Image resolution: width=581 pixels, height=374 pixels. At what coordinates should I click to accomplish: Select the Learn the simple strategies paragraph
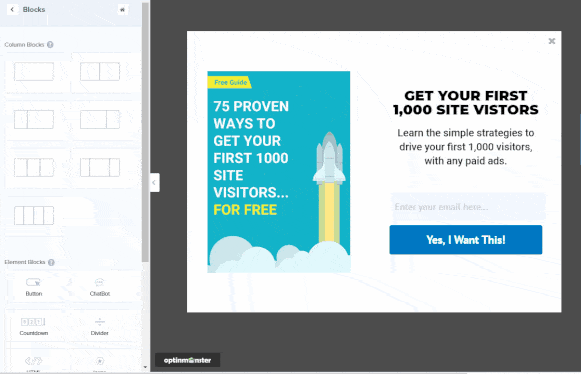[466, 147]
